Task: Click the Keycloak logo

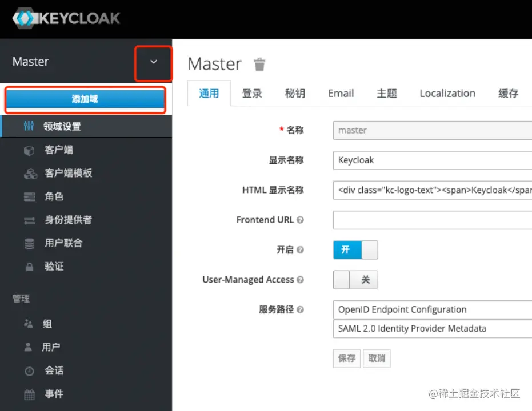Action: click(x=66, y=18)
